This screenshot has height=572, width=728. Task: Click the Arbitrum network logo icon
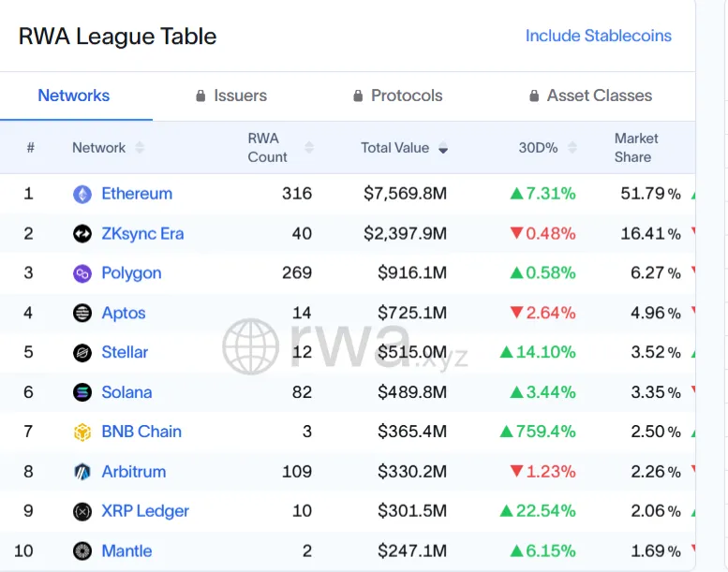[82, 472]
